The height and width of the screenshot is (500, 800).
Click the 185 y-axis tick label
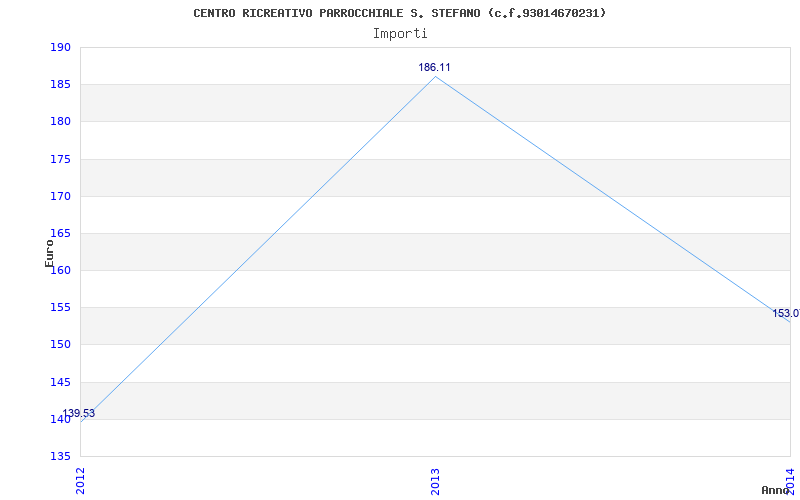(60, 85)
